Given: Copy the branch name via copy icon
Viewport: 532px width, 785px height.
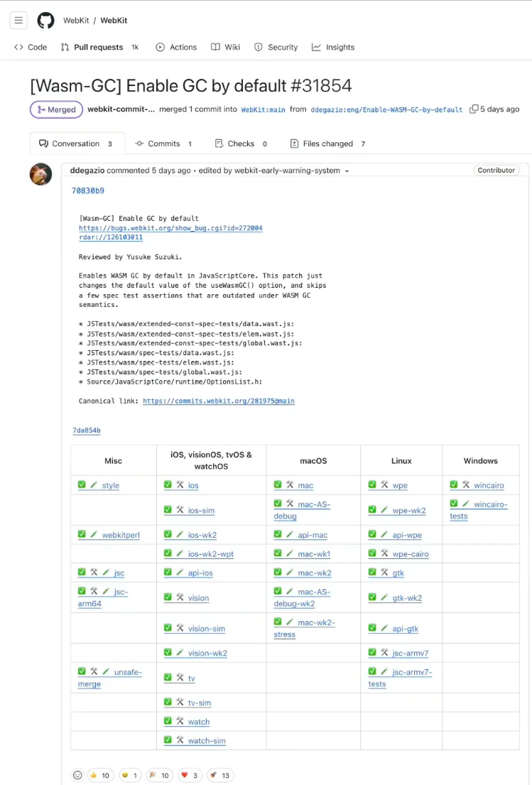Looking at the screenshot, I should tap(474, 109).
